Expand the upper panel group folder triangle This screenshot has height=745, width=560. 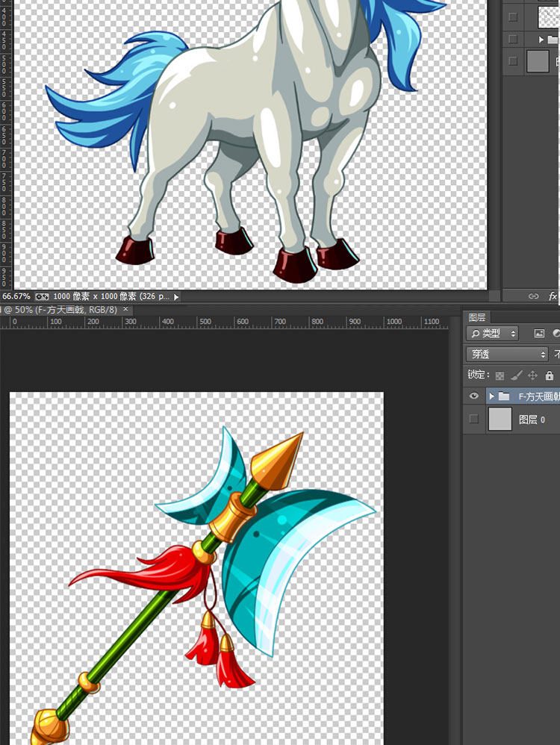[541, 39]
